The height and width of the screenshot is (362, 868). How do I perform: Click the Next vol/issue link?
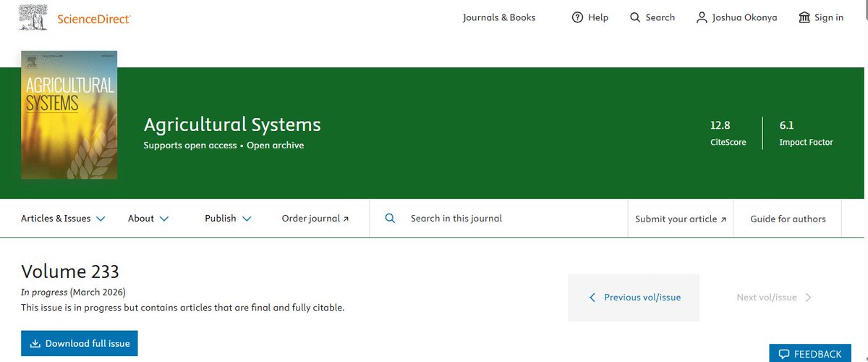(774, 298)
